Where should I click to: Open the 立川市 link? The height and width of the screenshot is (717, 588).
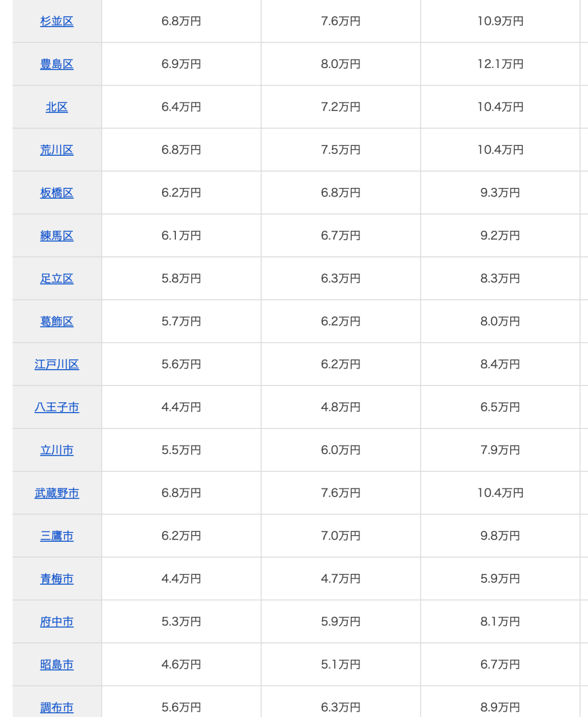(x=57, y=450)
